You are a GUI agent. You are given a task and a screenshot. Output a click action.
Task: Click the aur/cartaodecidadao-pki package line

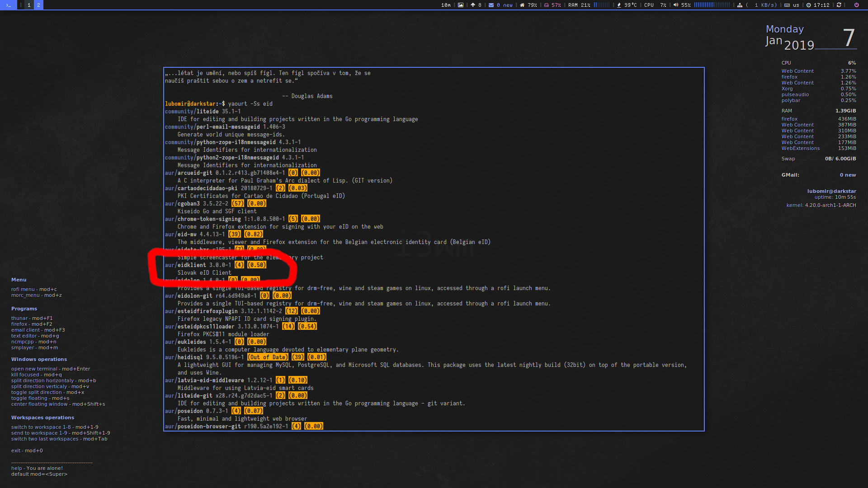[236, 188]
